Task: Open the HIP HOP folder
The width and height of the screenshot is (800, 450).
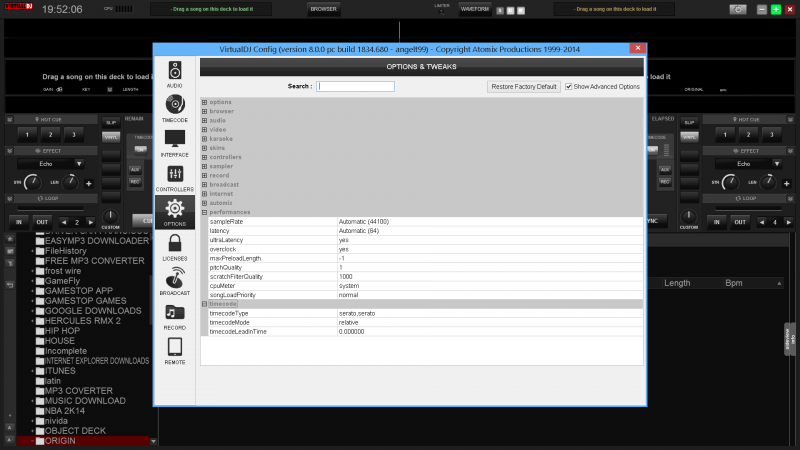Action: 62,331
